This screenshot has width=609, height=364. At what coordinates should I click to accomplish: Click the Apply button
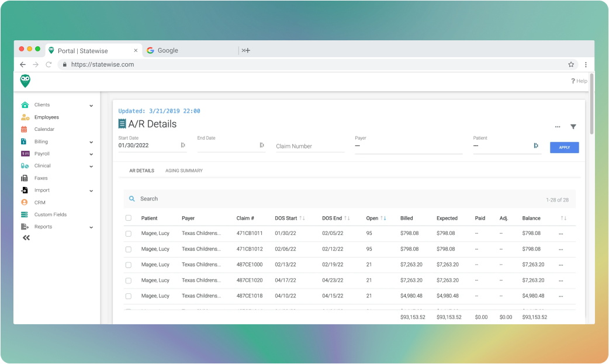[x=563, y=147]
